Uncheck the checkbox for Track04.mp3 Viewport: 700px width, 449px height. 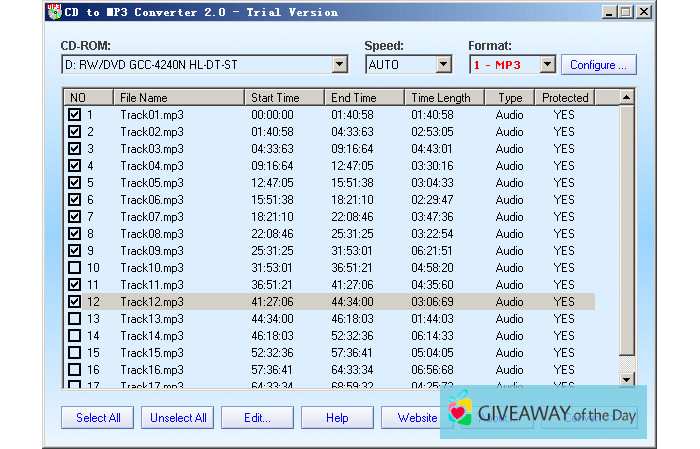pos(75,166)
